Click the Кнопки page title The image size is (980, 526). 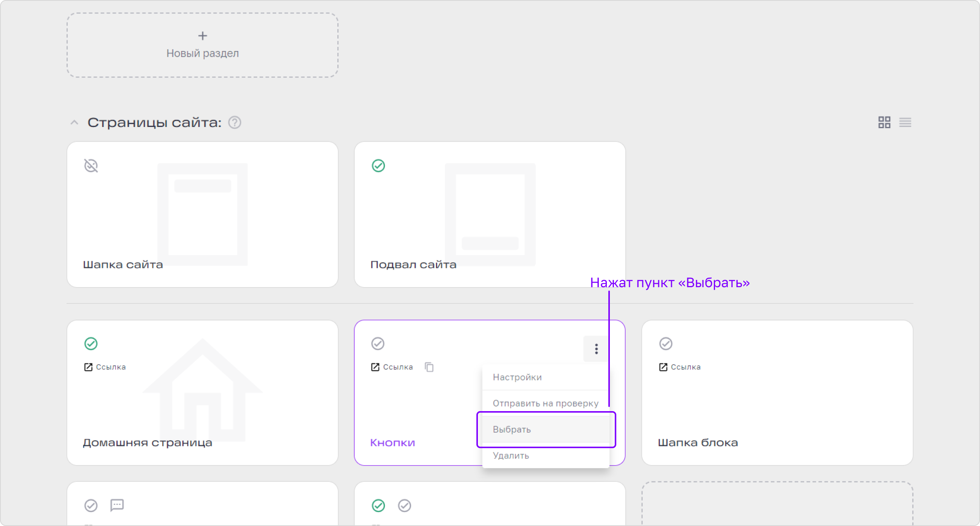(x=392, y=442)
